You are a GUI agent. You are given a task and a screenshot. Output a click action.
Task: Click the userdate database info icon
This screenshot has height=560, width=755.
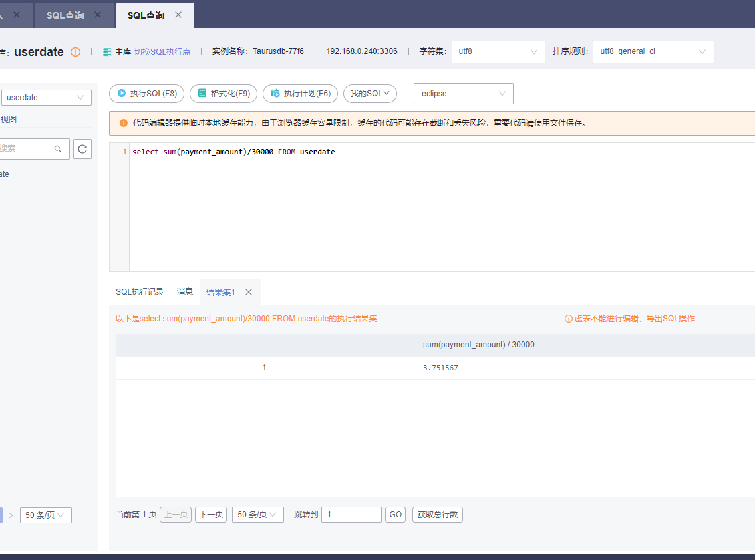point(75,52)
